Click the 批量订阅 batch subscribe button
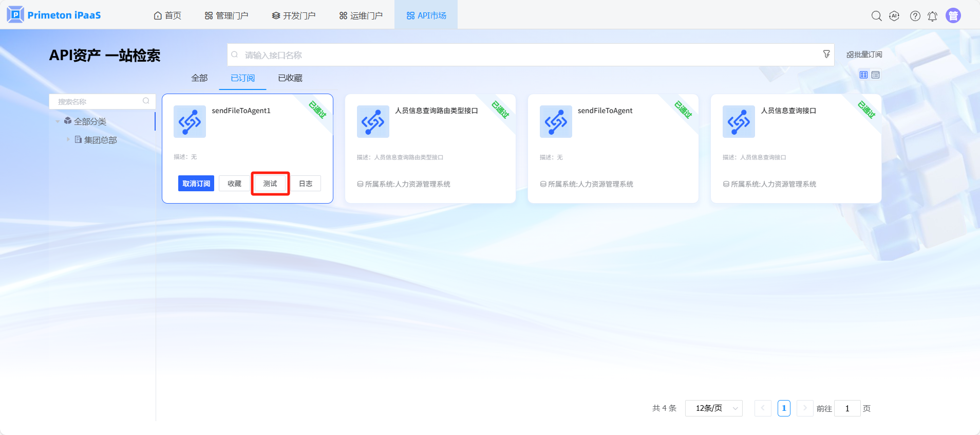Viewport: 980px width, 435px height. pyautogui.click(x=864, y=55)
